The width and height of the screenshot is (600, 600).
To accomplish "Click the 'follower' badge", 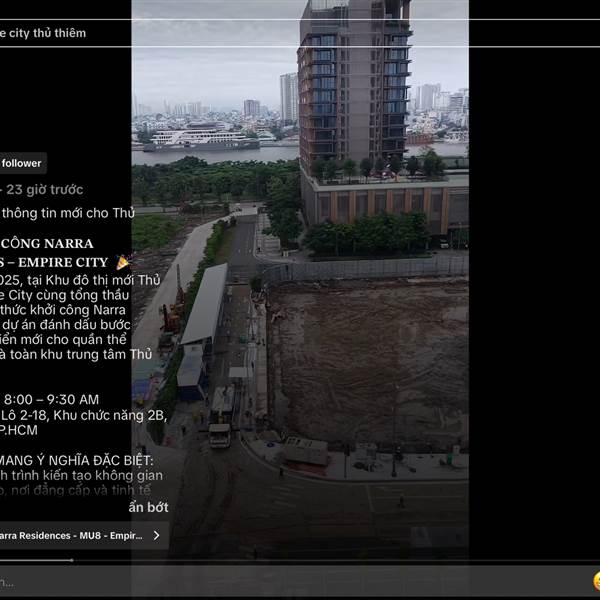I will (x=23, y=163).
